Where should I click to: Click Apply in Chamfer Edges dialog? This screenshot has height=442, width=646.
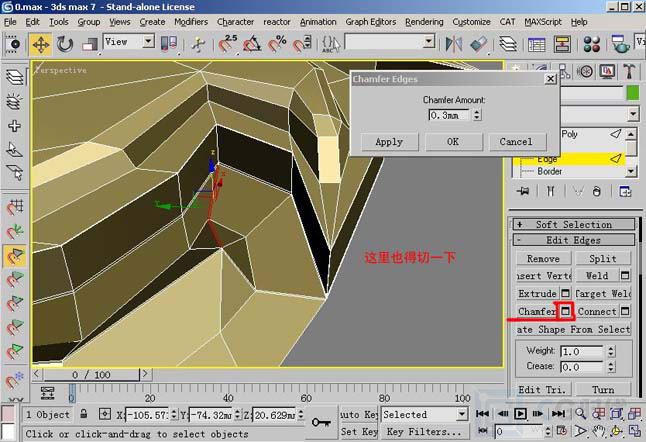click(x=388, y=142)
